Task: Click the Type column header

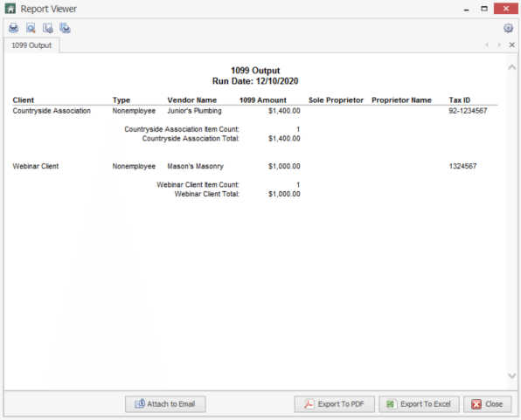Action: tap(122, 100)
